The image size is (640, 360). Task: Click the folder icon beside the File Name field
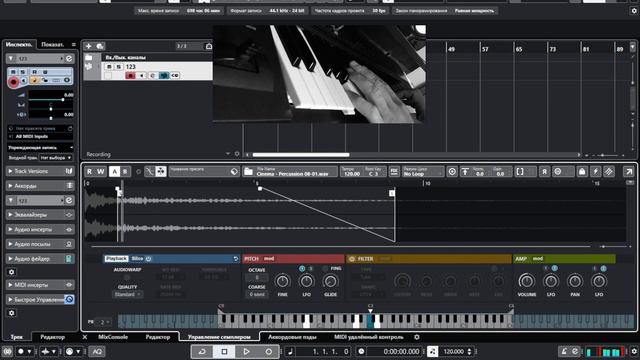248,171
